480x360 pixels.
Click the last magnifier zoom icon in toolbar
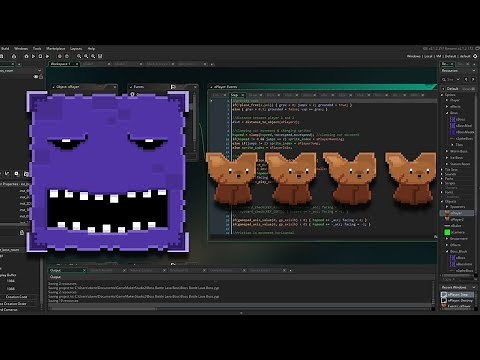tap(93, 56)
